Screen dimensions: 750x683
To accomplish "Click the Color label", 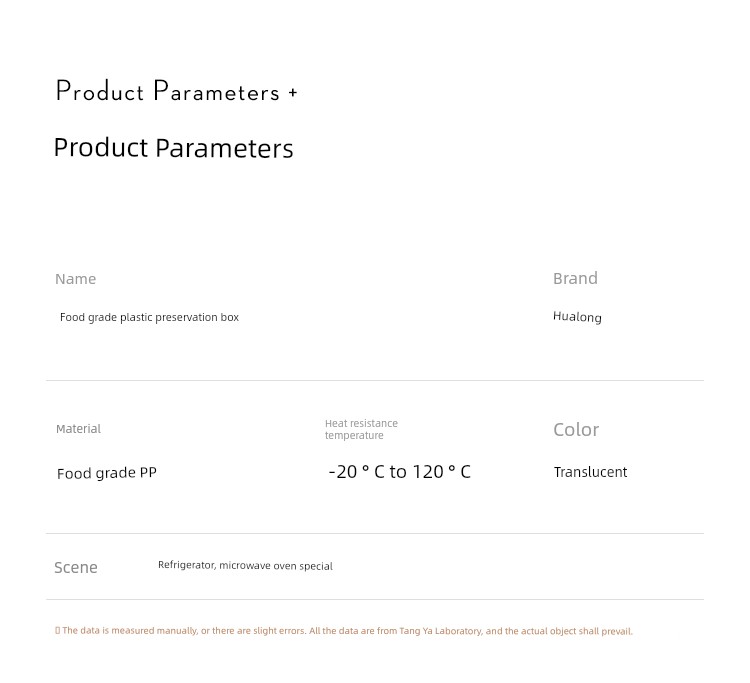I will 576,430.
